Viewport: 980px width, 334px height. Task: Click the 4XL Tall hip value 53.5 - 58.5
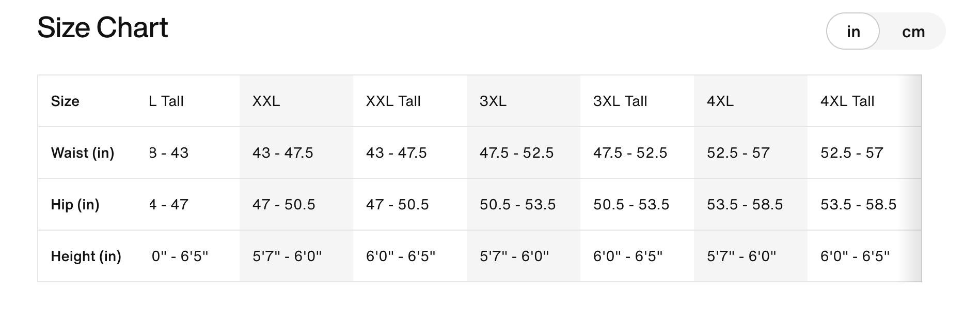pyautogui.click(x=858, y=205)
